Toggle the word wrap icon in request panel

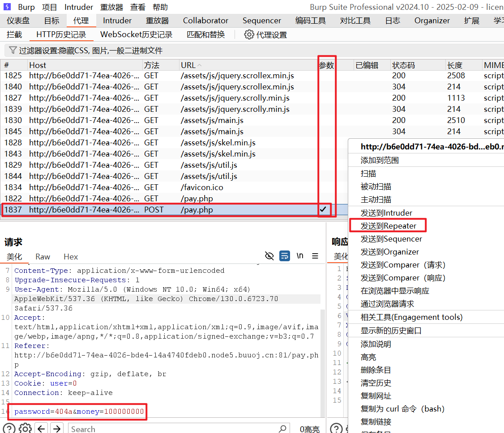pyautogui.click(x=285, y=256)
